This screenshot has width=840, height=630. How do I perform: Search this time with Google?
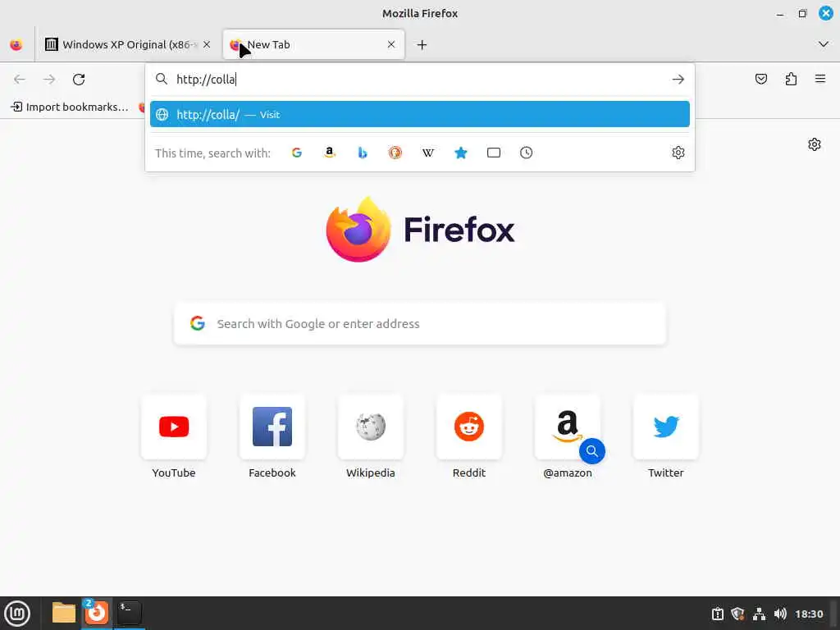[x=297, y=153]
